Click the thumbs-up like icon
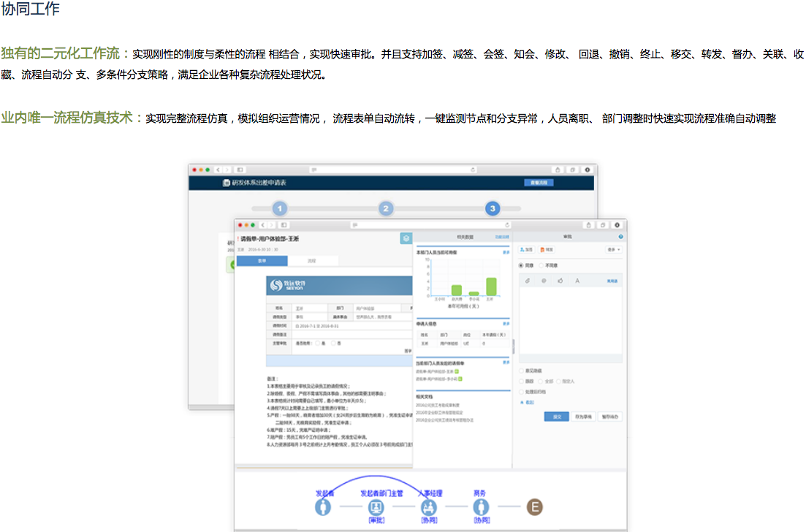The height and width of the screenshot is (532, 806). click(x=560, y=281)
